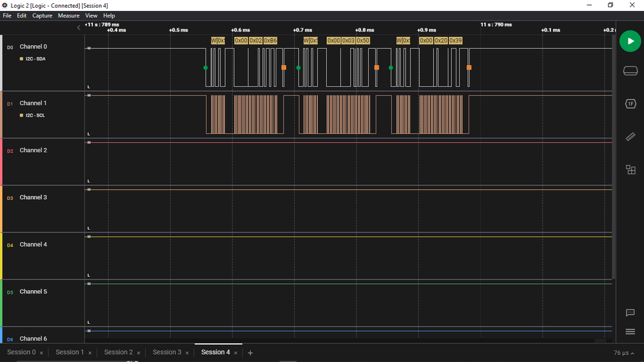Screen dimensions: 644x362
Task: Select the Channel 1 label
Action: click(34, 103)
